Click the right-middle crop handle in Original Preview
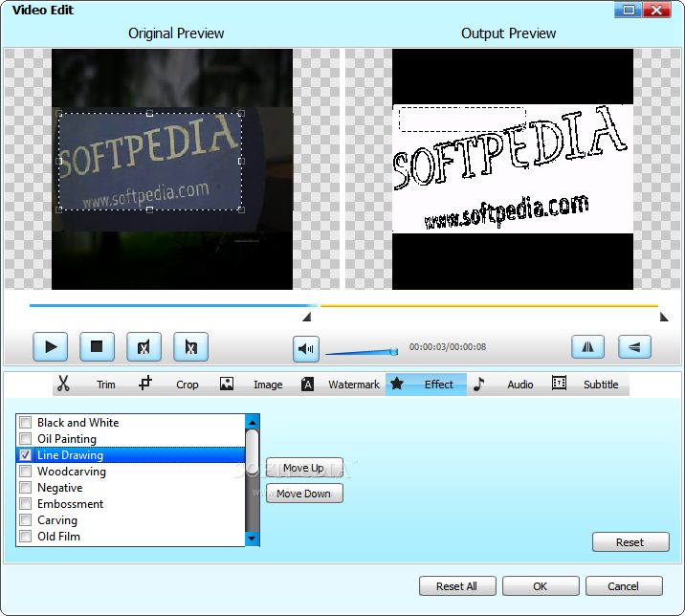This screenshot has height=616, width=685. coord(241,162)
